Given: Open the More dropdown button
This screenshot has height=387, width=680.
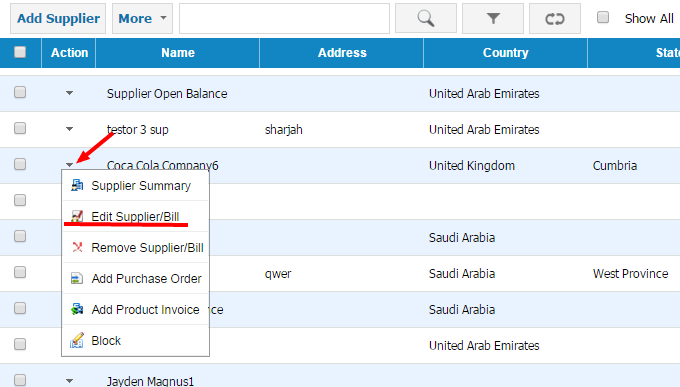Looking at the screenshot, I should pyautogui.click(x=142, y=18).
